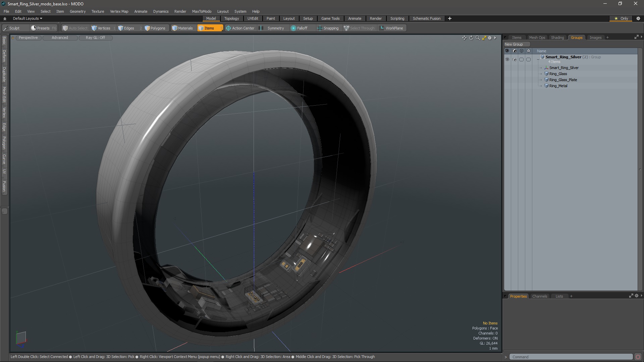Image resolution: width=644 pixels, height=362 pixels.
Task: Switch to the Channels tab
Action: point(539,296)
